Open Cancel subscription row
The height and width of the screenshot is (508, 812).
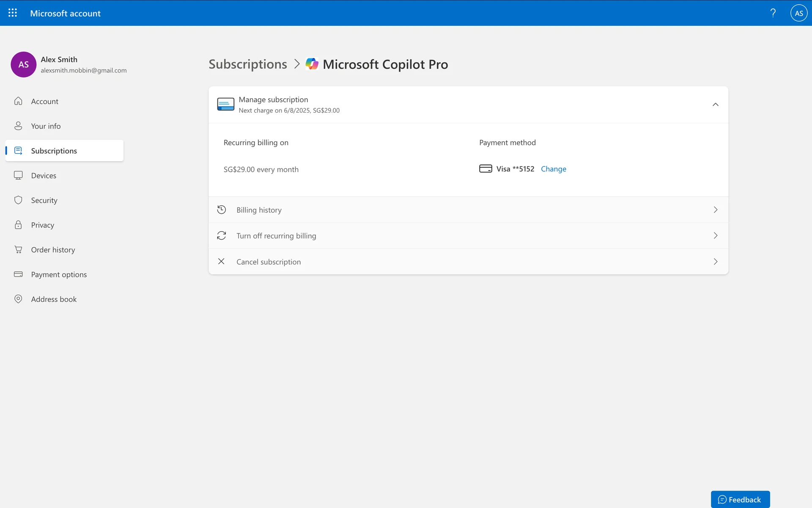point(269,262)
